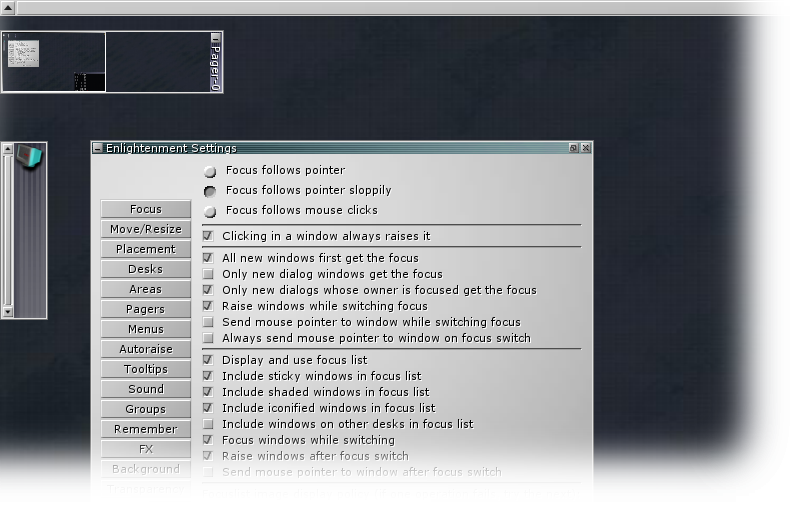The image size is (800, 525).
Task: Go to Sound settings
Action: pyautogui.click(x=146, y=389)
